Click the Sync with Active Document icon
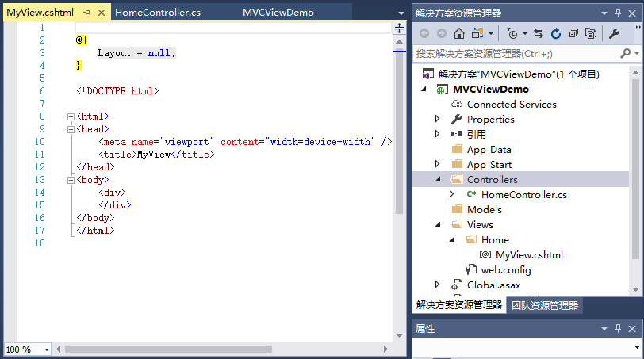Image resolution: width=644 pixels, height=359 pixels. click(x=539, y=33)
